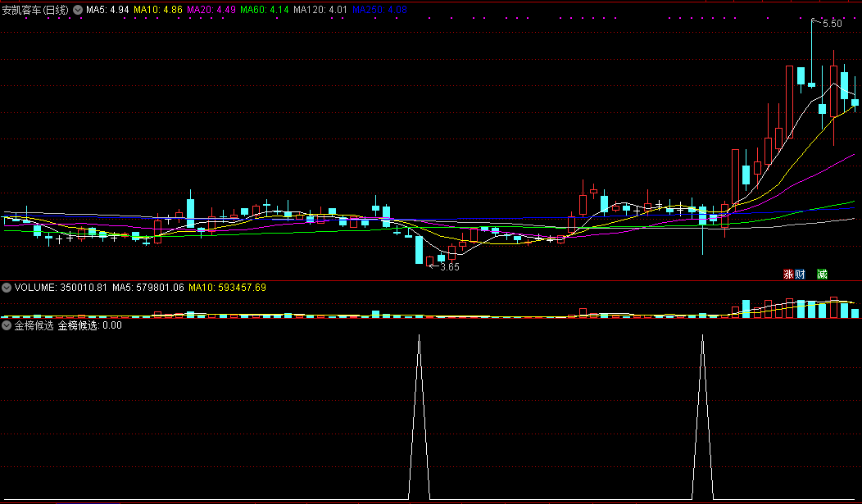Click the volume MA10: 593457.69 label
The height and width of the screenshot is (504, 862).
coord(227,288)
